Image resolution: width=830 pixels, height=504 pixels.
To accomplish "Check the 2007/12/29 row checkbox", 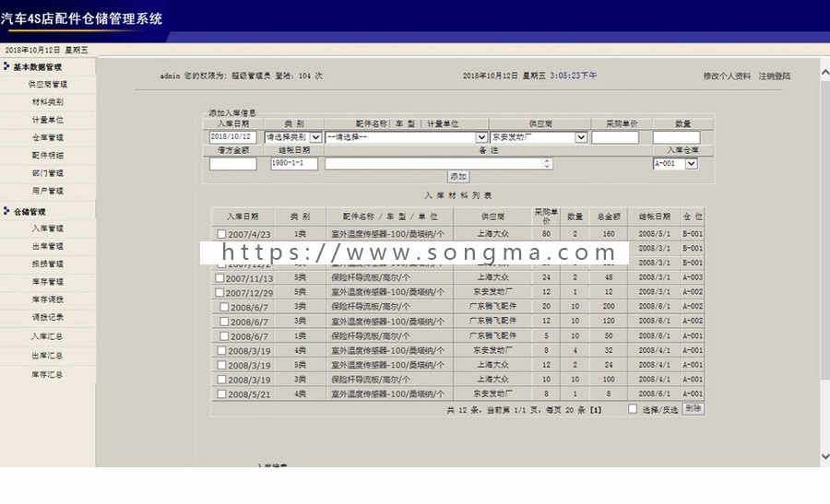I will point(219,292).
